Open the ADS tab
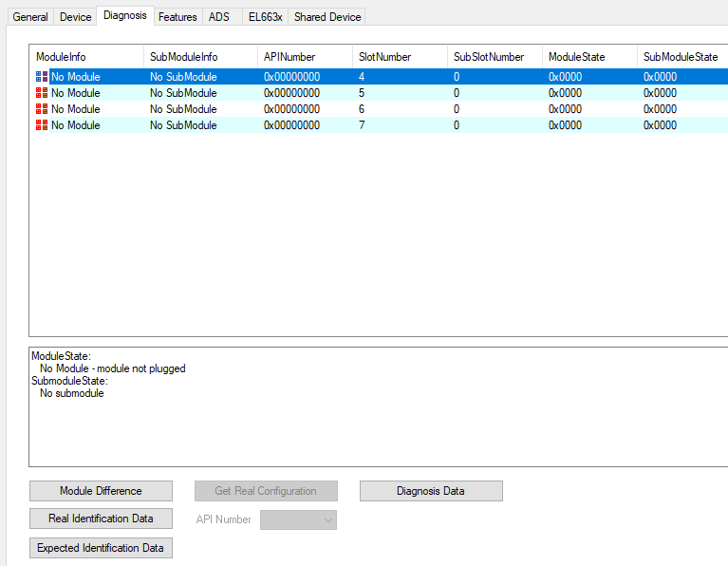Screen dimensions: 728x566 pos(219,17)
